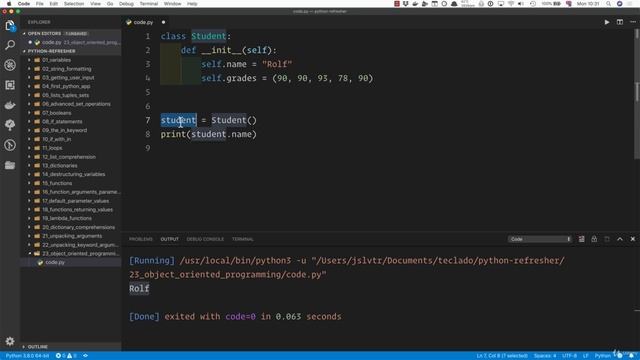Open the Docker whale icon in activity bar
This screenshot has height=360, width=640.
point(10,105)
